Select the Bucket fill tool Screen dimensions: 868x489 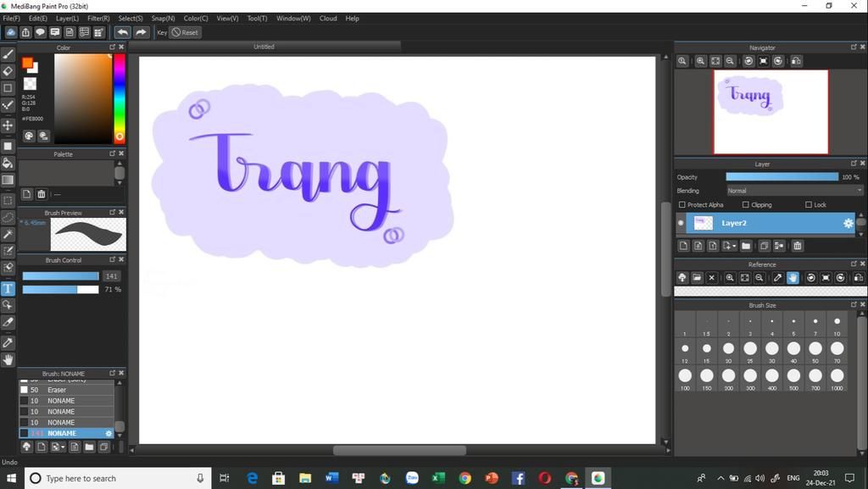pyautogui.click(x=8, y=163)
